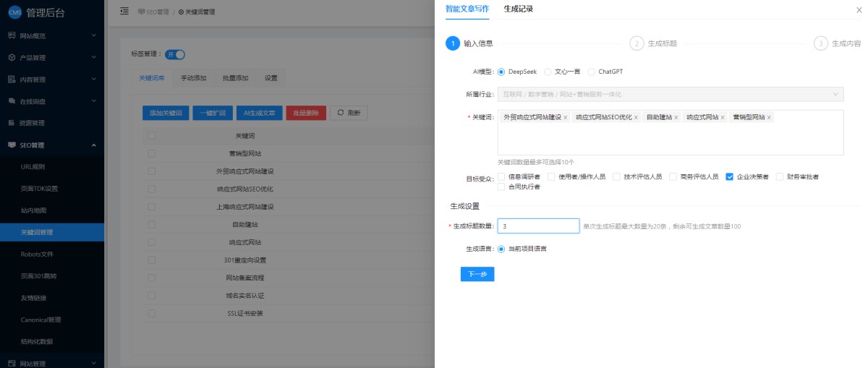Uncheck the 企业决策者 checkbox
This screenshot has height=368, width=868.
(730, 176)
